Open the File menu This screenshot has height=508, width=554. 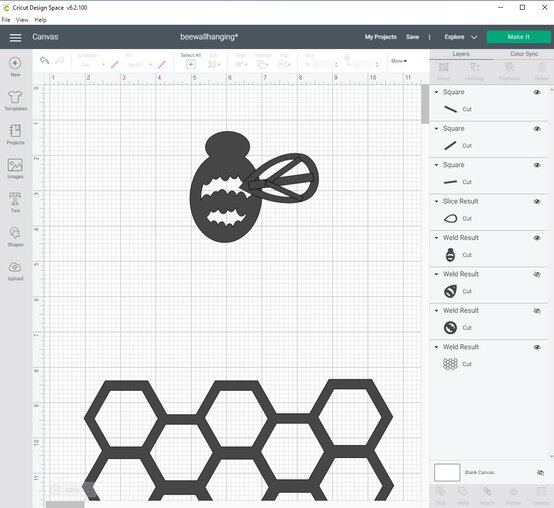click(6, 20)
